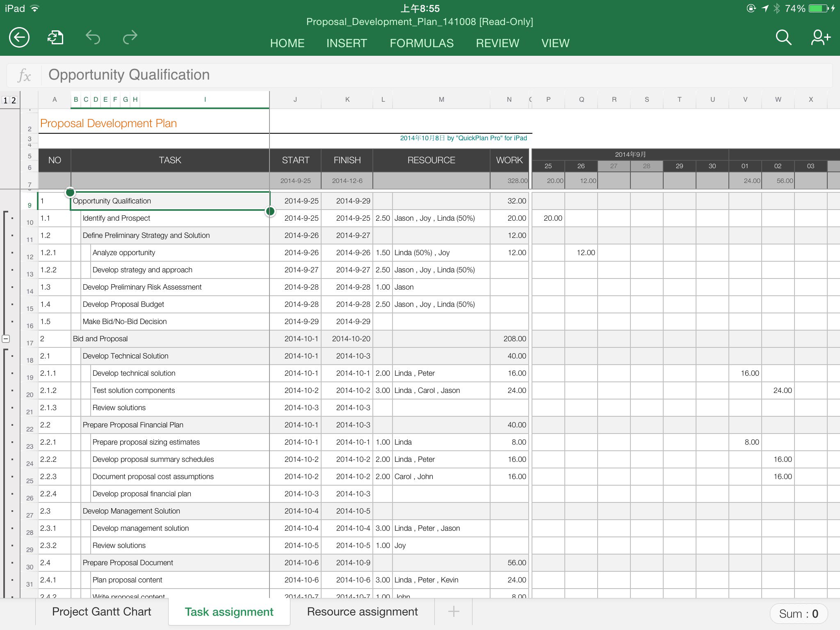
Task: Select column M header
Action: point(441,100)
